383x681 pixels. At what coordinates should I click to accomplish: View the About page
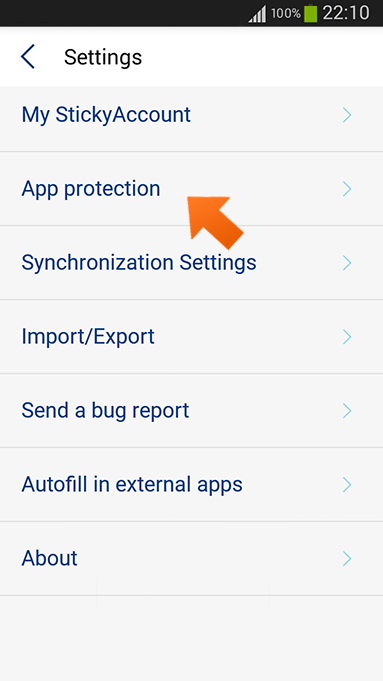pos(192,558)
